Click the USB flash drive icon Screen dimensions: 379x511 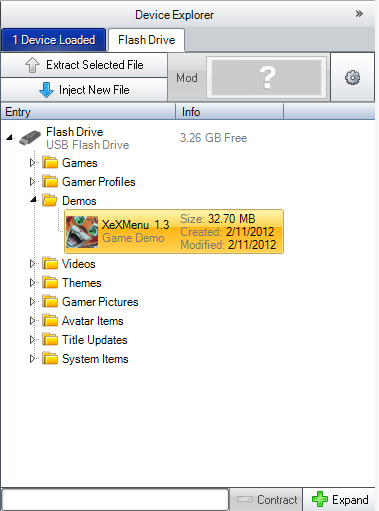pos(30,138)
